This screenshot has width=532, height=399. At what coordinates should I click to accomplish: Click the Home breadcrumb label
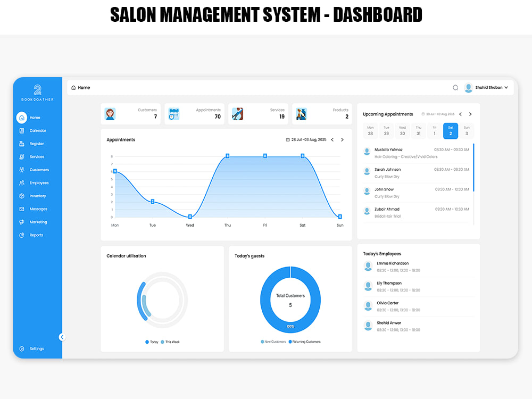tap(84, 88)
